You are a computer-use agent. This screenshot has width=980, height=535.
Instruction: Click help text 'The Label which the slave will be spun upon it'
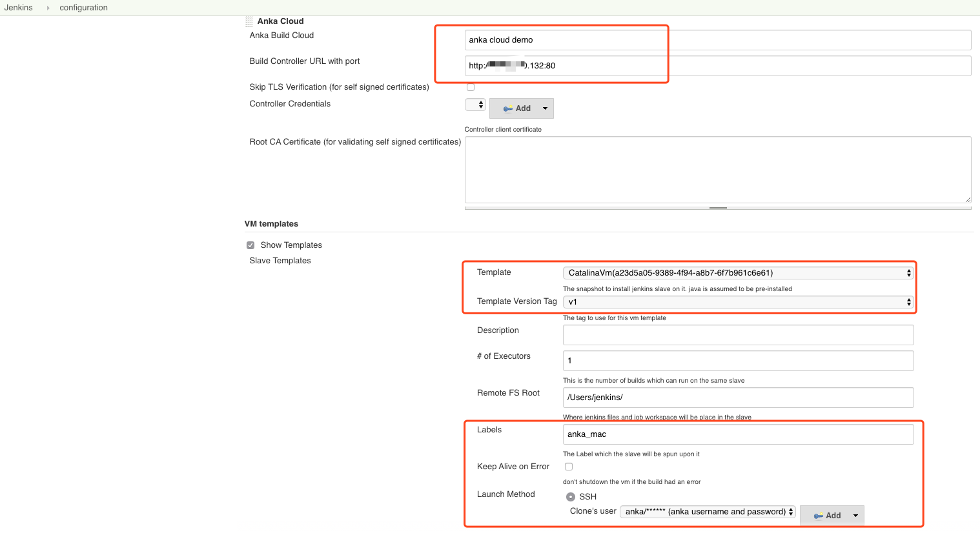point(631,454)
